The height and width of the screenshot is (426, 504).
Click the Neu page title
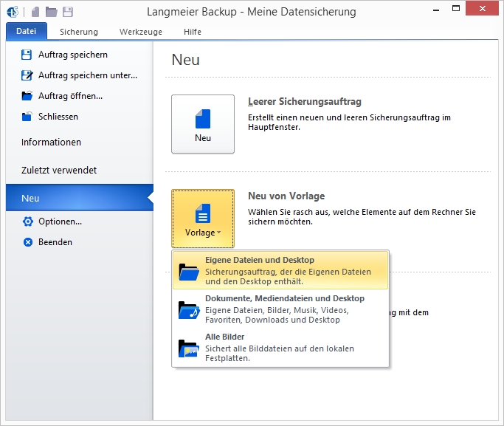185,60
